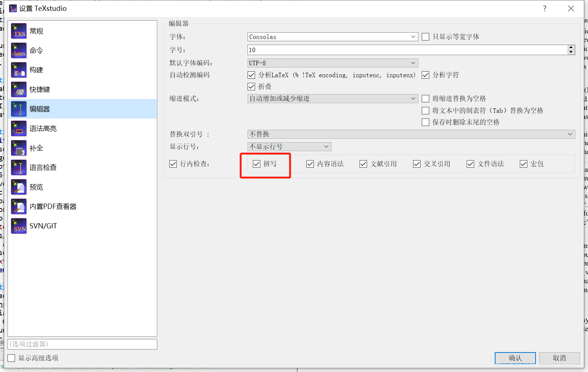Uncheck the 文献引用 checkbox
Viewport: 588px width, 372px height.
363,164
